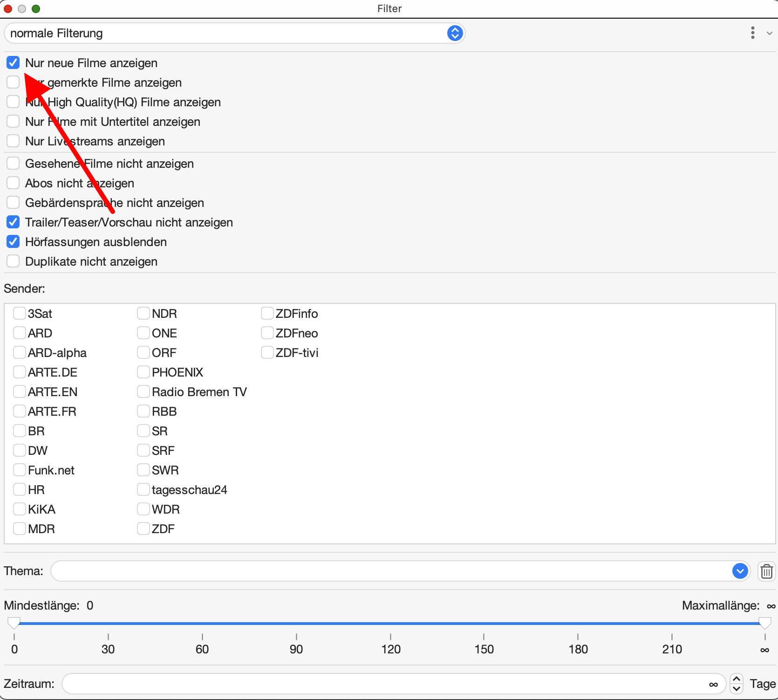Click into the Zeitraum input field

point(382,684)
